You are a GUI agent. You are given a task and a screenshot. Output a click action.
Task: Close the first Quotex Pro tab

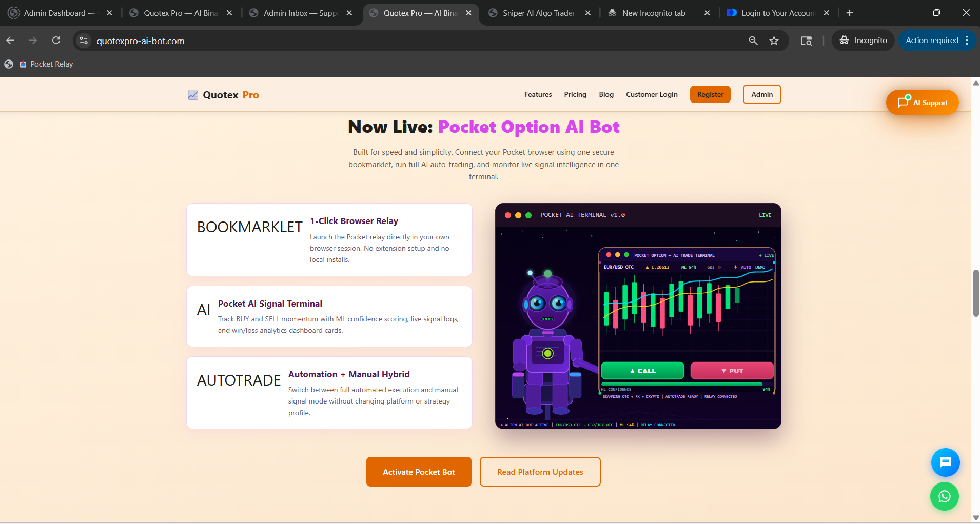coord(229,13)
